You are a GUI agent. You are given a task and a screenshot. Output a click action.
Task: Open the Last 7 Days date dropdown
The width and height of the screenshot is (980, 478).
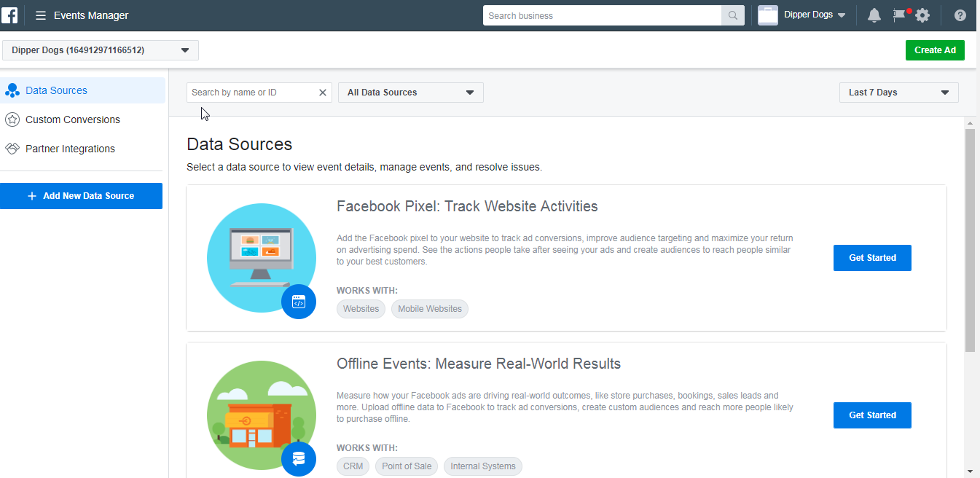[899, 93]
